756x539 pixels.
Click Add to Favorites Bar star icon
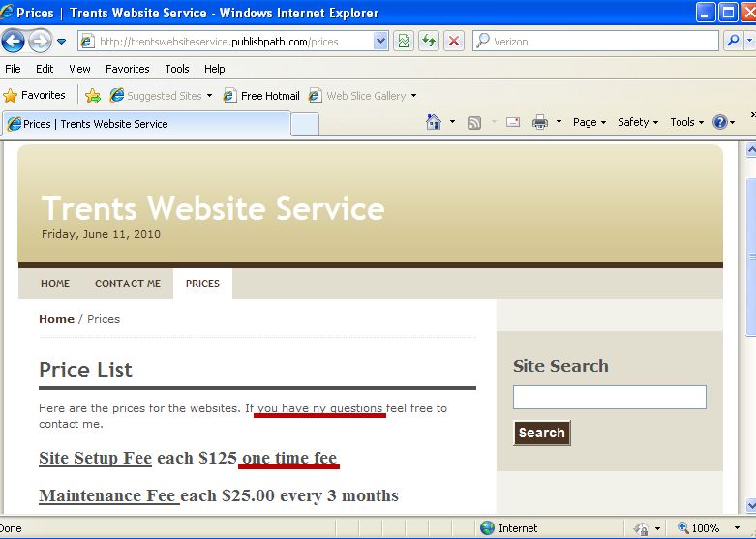click(93, 96)
